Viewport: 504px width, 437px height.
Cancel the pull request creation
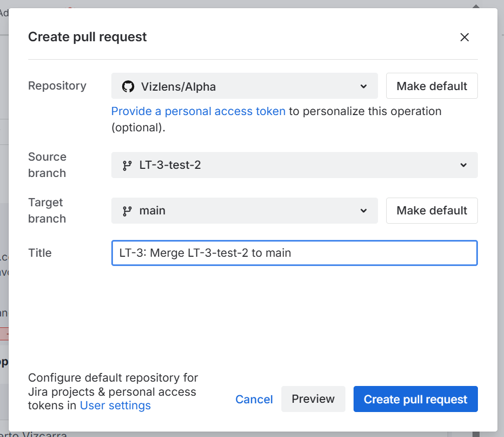[x=254, y=400]
